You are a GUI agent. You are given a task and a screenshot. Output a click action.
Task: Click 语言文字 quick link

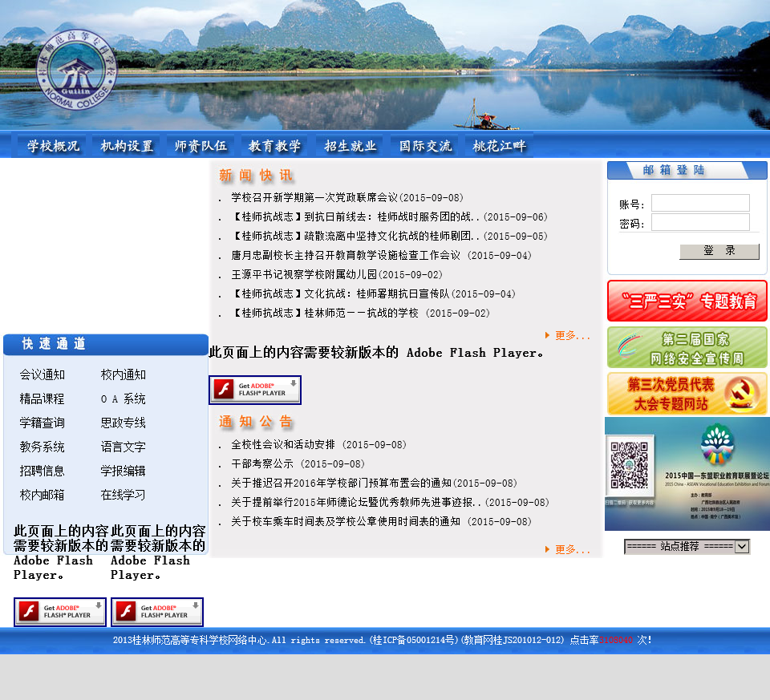tap(124, 447)
